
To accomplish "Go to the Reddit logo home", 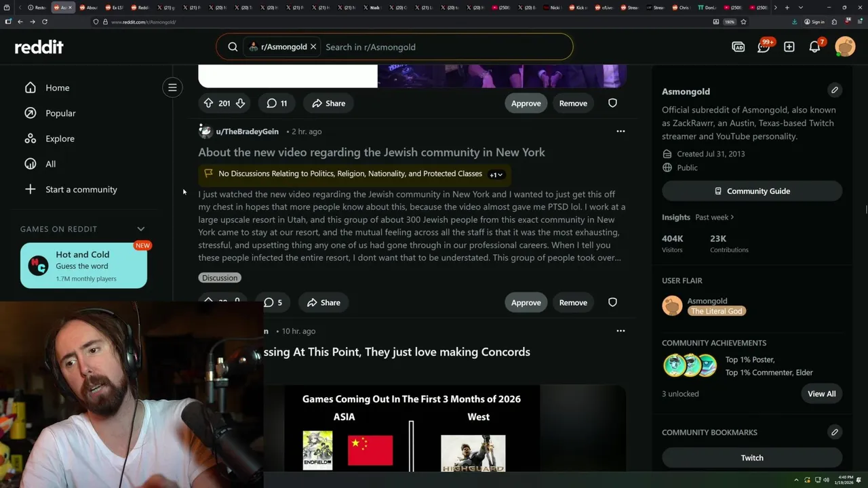I will click(x=39, y=47).
